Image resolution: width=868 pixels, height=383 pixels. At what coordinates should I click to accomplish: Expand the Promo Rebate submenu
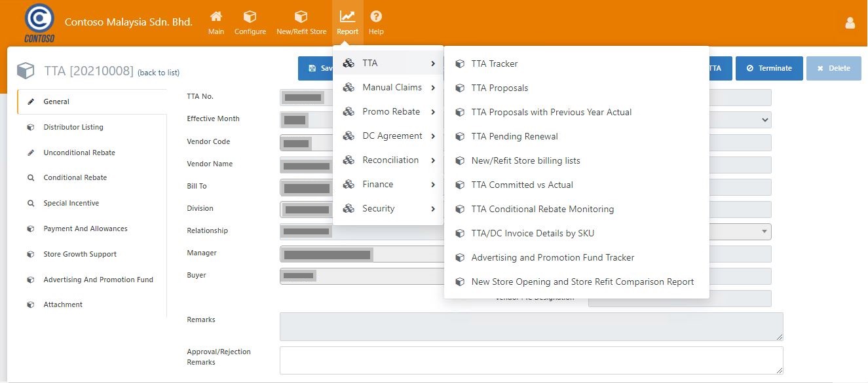tap(391, 112)
